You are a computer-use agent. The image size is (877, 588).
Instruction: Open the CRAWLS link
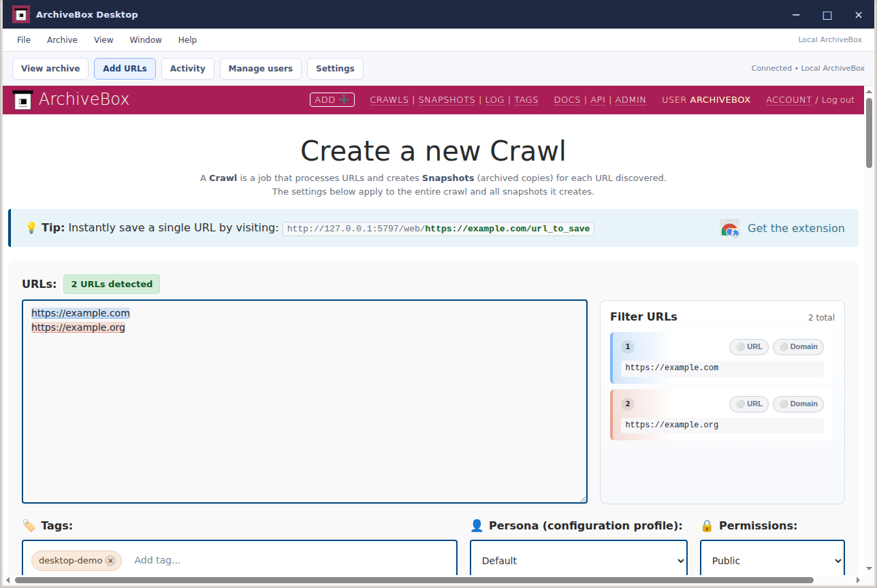coord(389,100)
